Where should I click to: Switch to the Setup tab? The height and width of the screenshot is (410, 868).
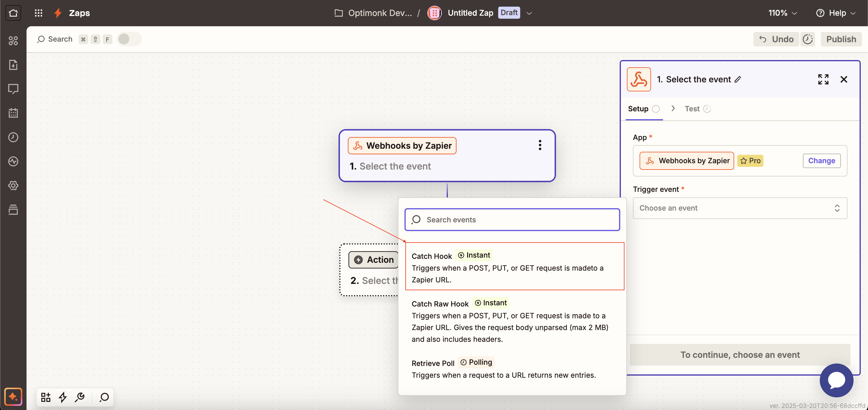tap(644, 109)
